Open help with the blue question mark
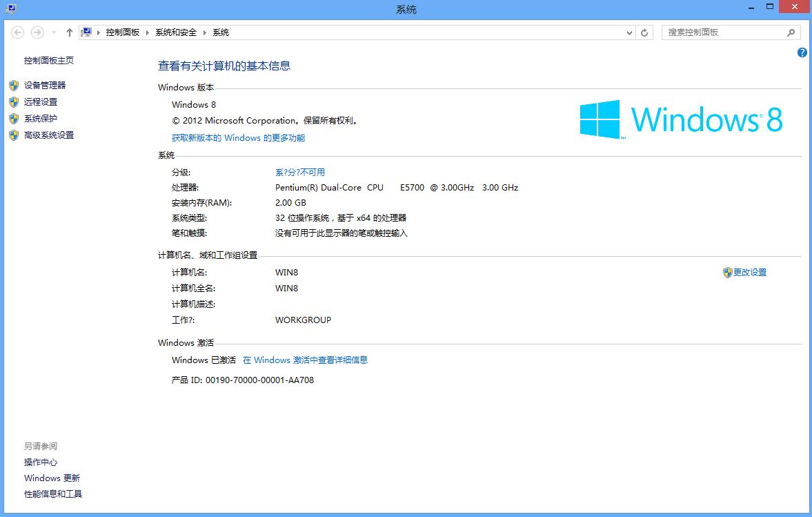Image resolution: width=812 pixels, height=517 pixels. 802,52
